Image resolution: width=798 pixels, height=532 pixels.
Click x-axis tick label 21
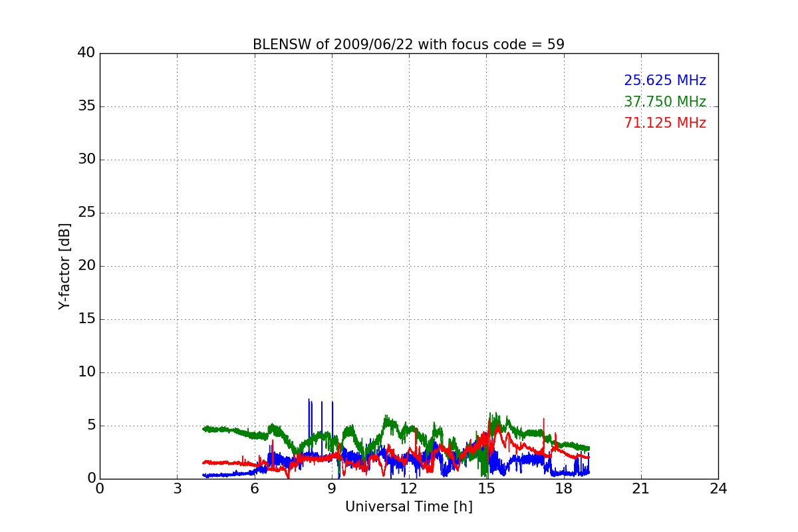tap(641, 489)
